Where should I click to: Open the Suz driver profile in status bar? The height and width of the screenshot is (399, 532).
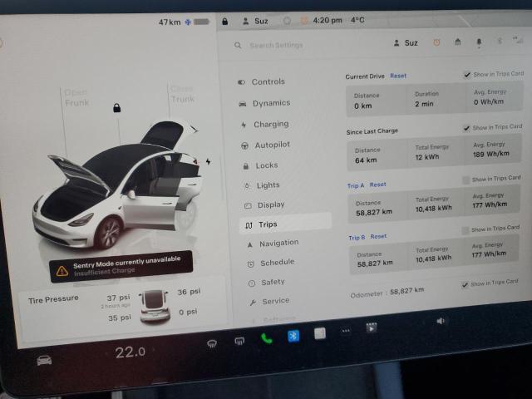pos(255,21)
